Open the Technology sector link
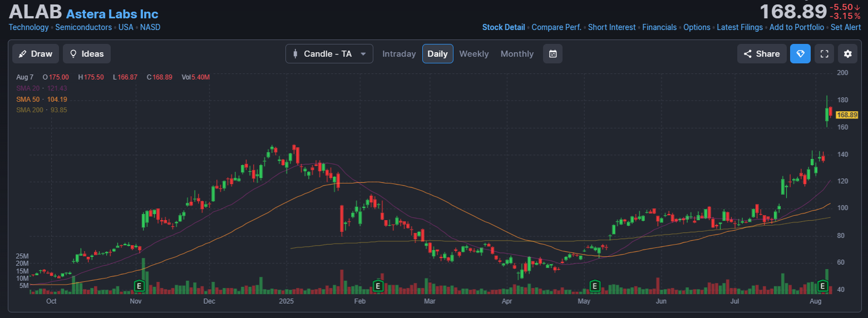Image resolution: width=868 pixels, height=318 pixels. (x=29, y=27)
